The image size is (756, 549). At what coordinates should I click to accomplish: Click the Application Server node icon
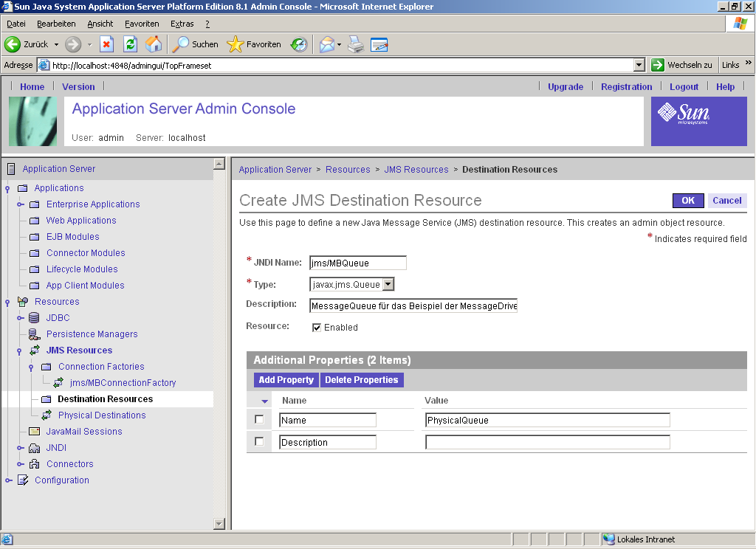tap(11, 169)
